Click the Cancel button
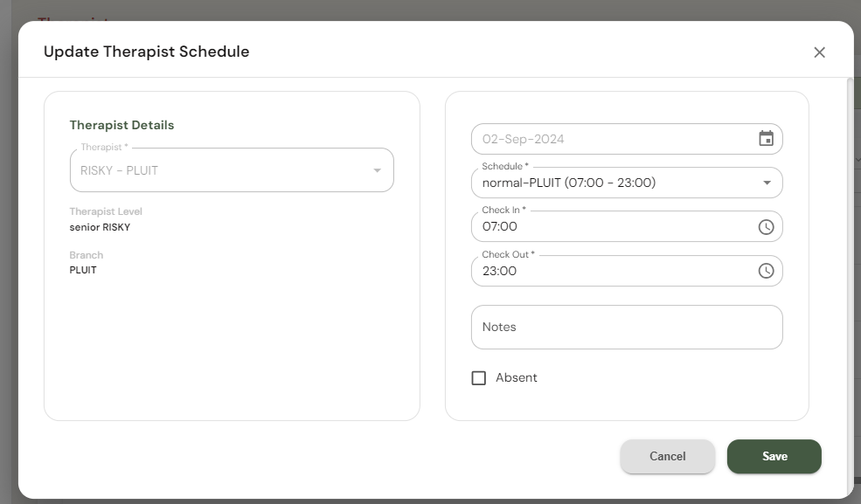The width and height of the screenshot is (861, 504). [x=668, y=456]
